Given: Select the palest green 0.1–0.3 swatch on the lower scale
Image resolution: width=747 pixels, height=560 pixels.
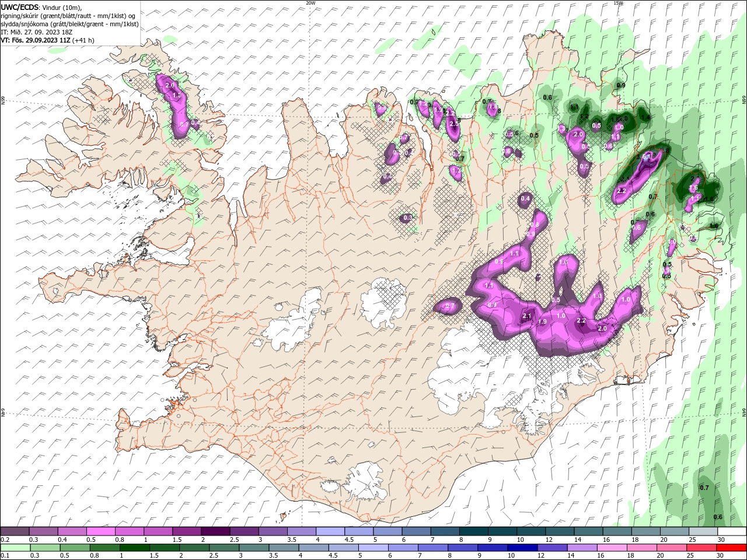Looking at the screenshot, I should [15, 548].
